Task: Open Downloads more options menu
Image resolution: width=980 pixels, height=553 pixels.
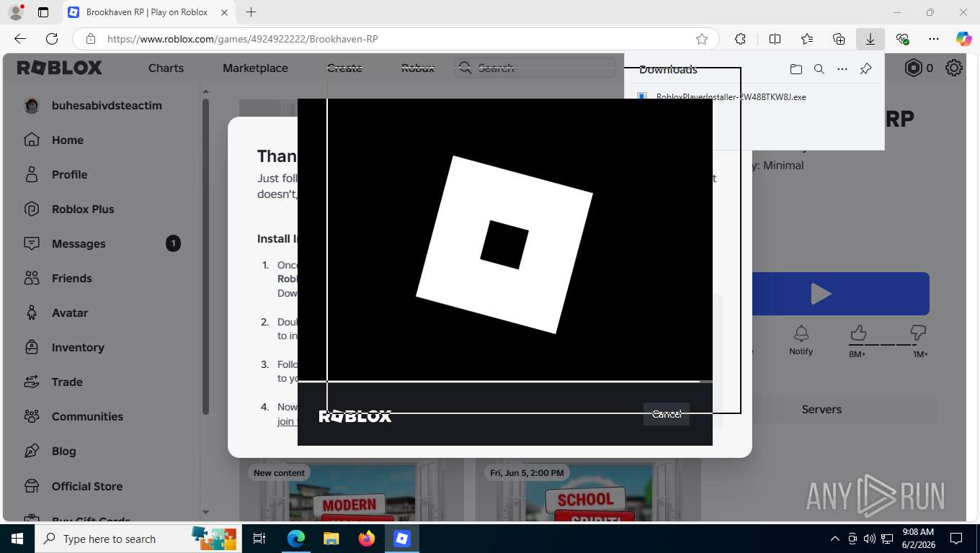Action: click(842, 69)
